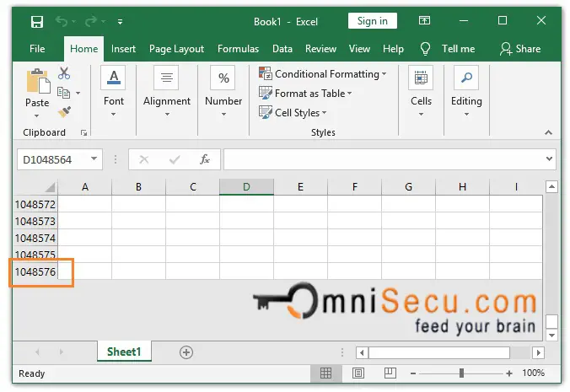
Task: Open the Copy dropdown arrow
Action: pos(78,94)
